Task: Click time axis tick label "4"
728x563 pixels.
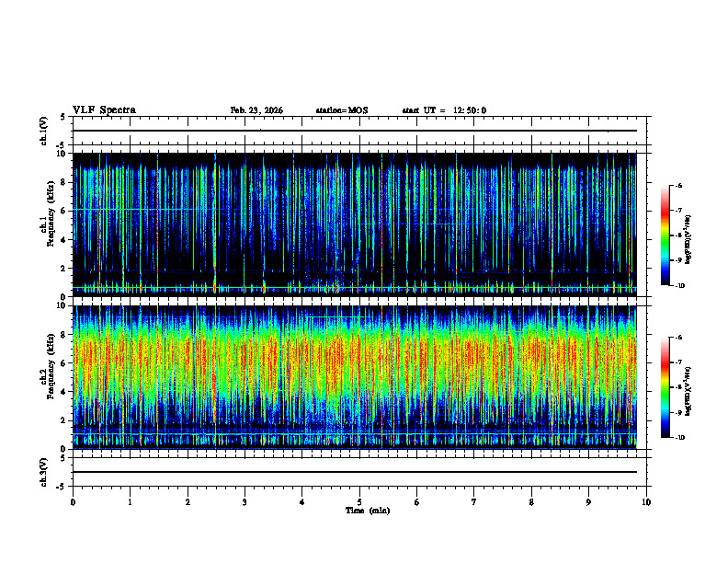Action: 302,502
